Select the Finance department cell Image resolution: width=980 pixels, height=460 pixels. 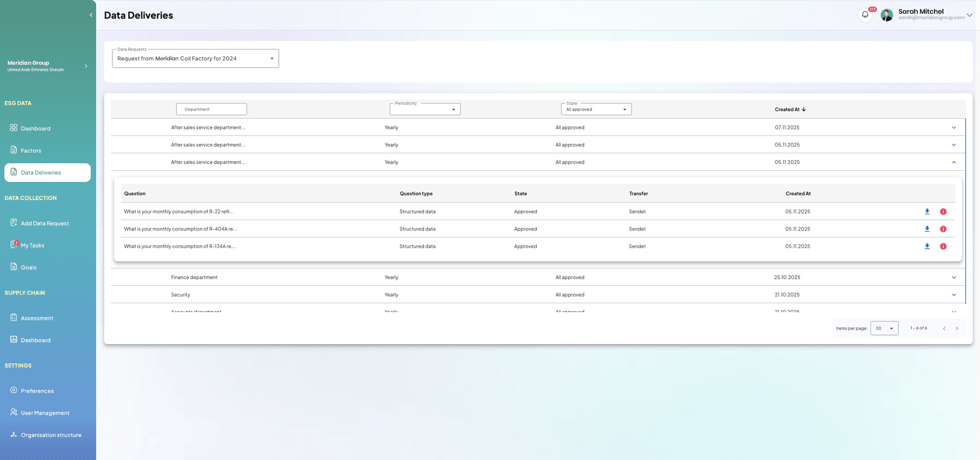point(194,278)
